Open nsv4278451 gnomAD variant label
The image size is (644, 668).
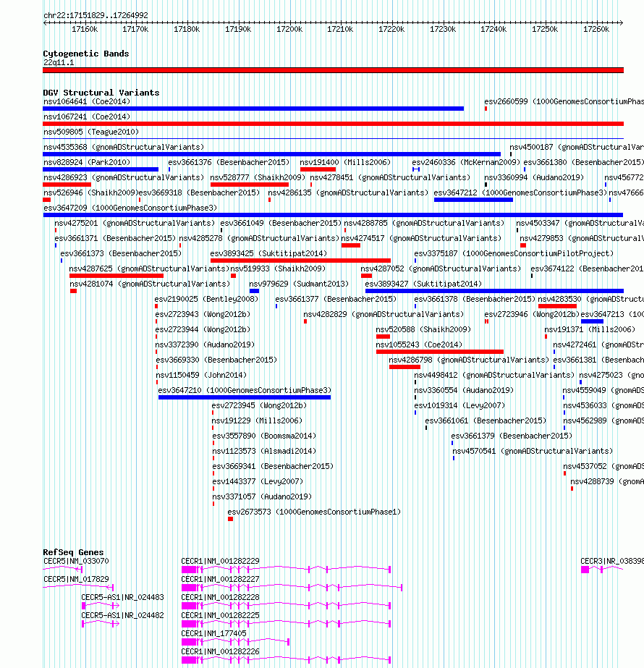coord(390,177)
